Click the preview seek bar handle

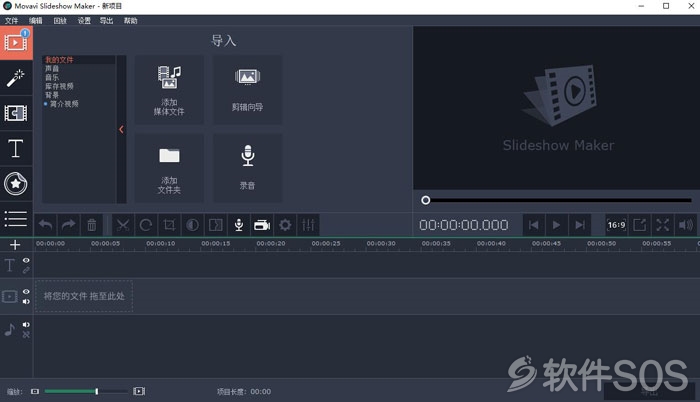point(426,200)
